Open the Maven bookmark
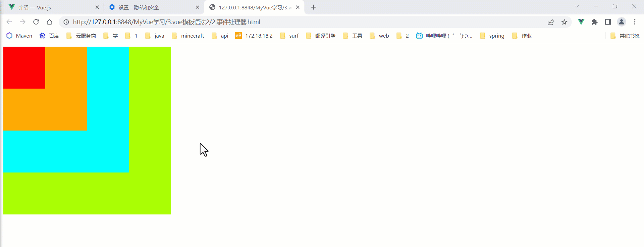644x247 pixels. 19,36
